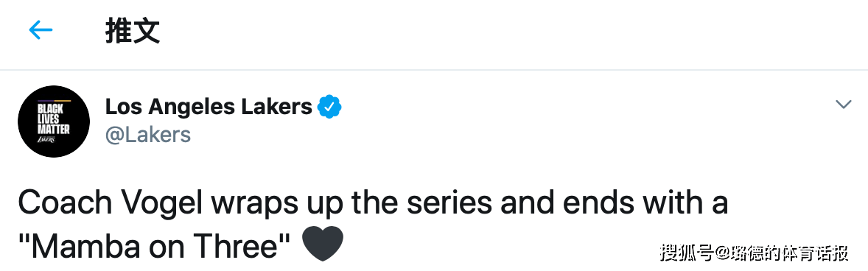Open the Lakers profile avatar
This screenshot has width=868, height=271.
(x=54, y=122)
